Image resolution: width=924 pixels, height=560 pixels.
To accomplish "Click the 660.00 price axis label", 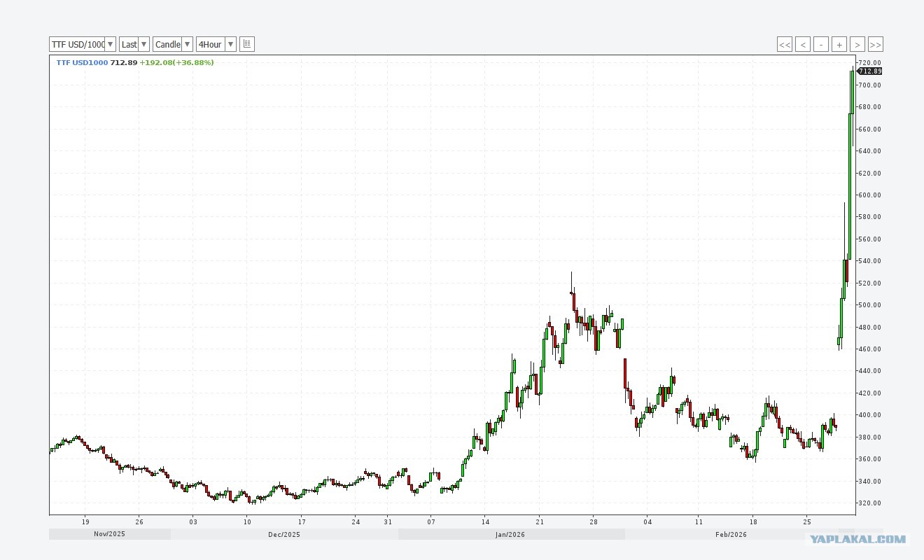I will (x=871, y=129).
